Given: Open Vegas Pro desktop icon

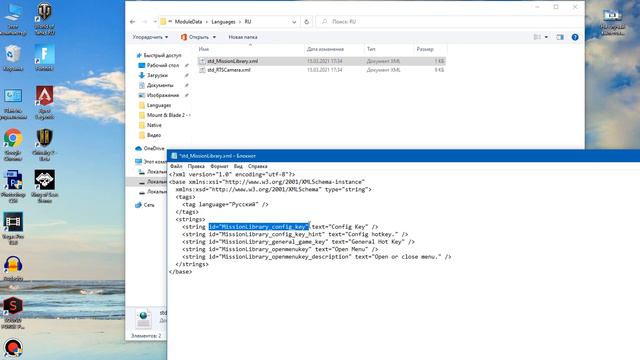Looking at the screenshot, I should [x=13, y=229].
